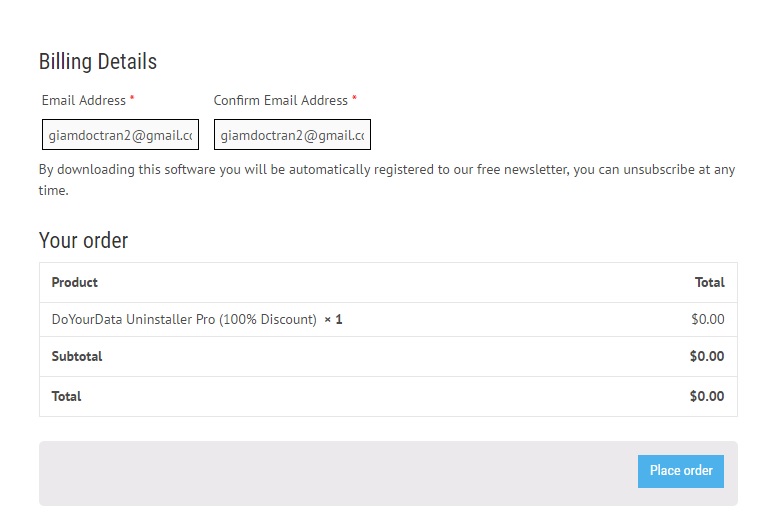Click the Email Address field label
The image size is (776, 526).
coord(84,100)
